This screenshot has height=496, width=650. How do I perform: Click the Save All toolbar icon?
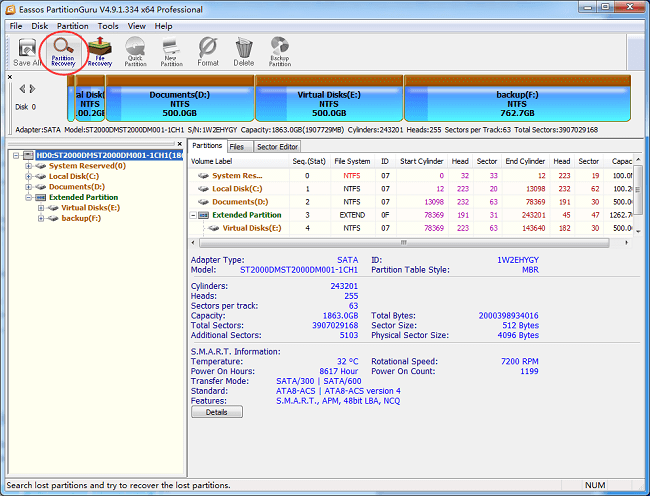click(27, 50)
